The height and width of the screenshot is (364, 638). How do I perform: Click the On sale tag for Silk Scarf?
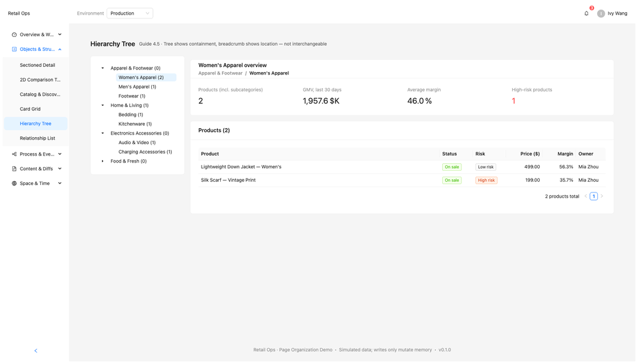click(x=452, y=180)
